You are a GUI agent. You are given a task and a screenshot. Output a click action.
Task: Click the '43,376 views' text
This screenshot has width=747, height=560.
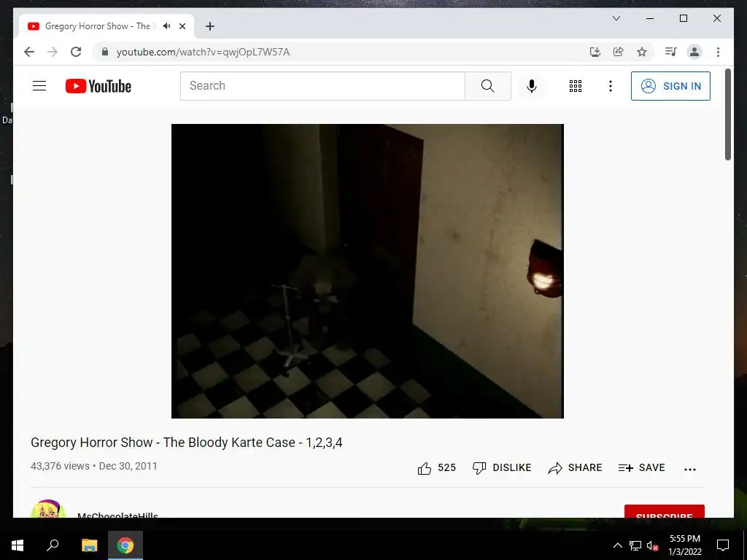click(60, 466)
